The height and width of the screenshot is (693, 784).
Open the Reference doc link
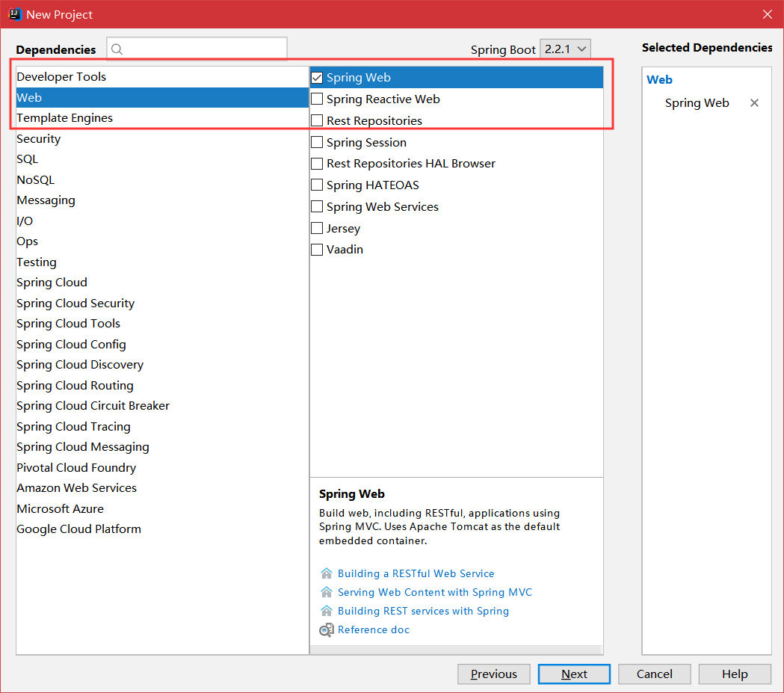(x=374, y=630)
